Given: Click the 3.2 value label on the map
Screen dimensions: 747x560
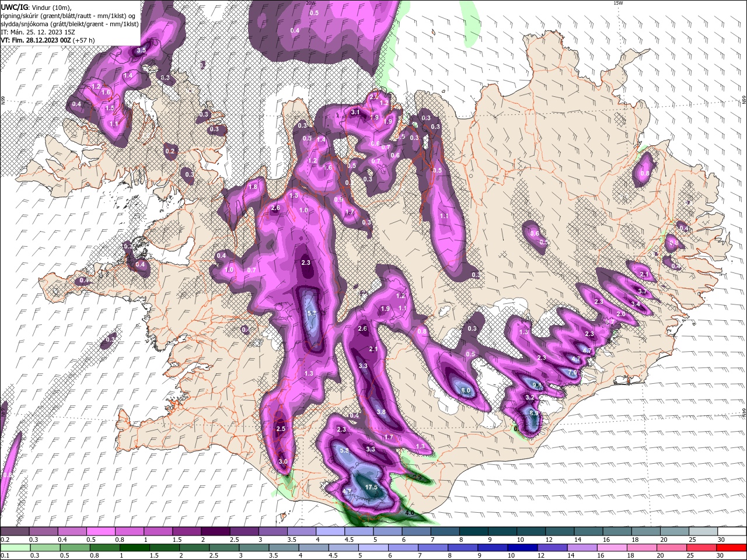Looking at the screenshot, I should pos(530,398).
